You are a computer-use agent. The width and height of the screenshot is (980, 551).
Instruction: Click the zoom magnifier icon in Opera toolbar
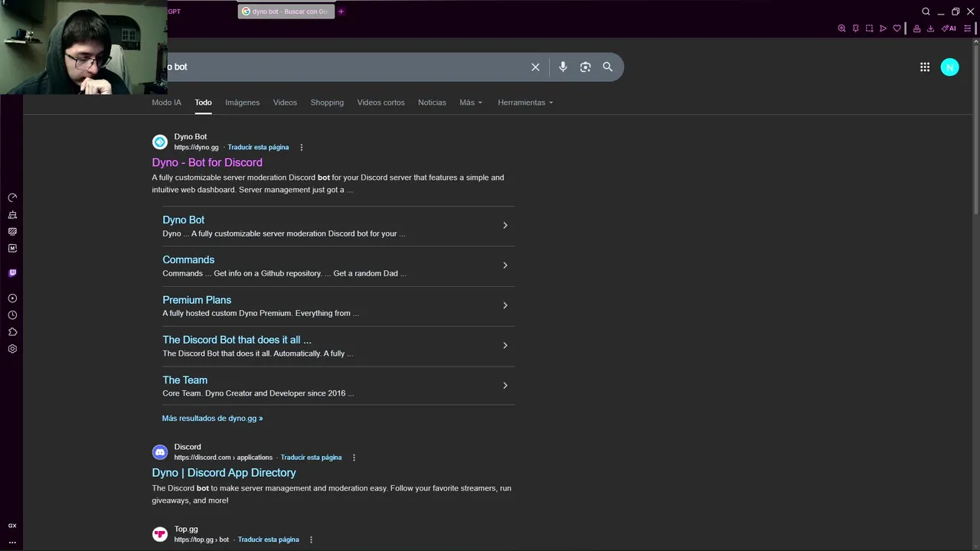pyautogui.click(x=841, y=28)
